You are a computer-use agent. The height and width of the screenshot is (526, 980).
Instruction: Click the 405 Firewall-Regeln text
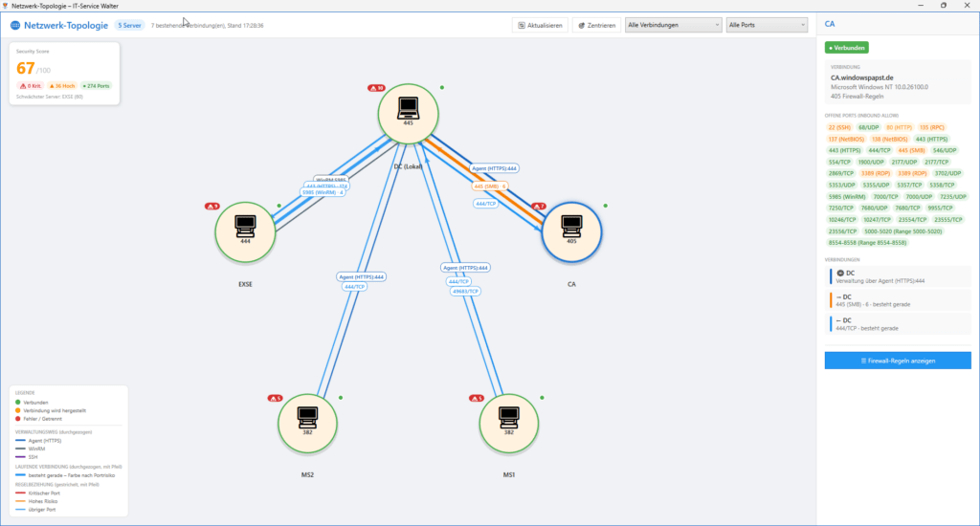857,97
